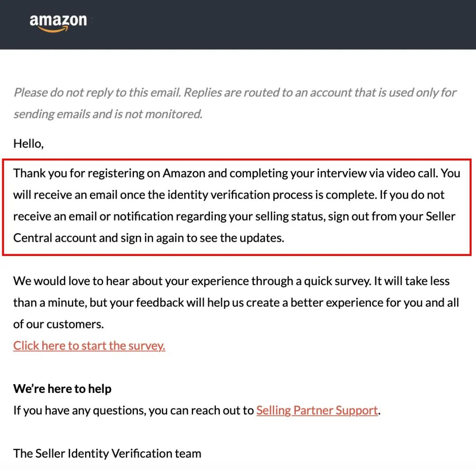Click the Amazon logo in the header

(58, 22)
